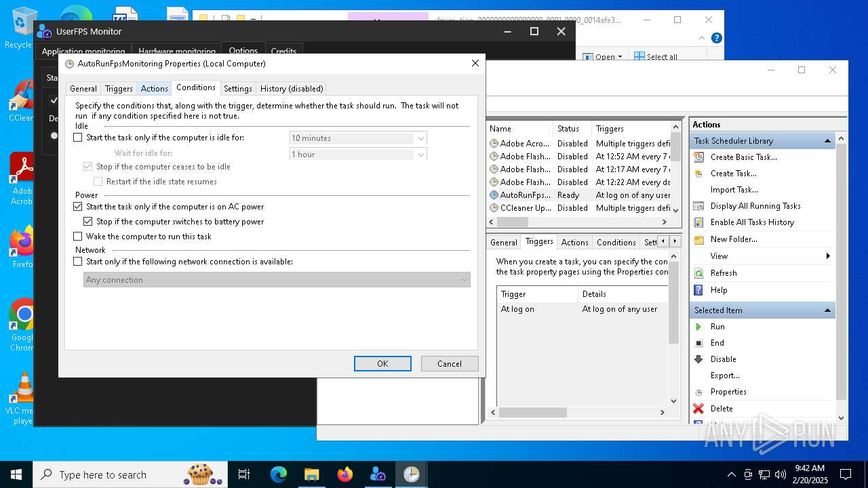
Task: Open the notification center icon
Action: (x=846, y=474)
